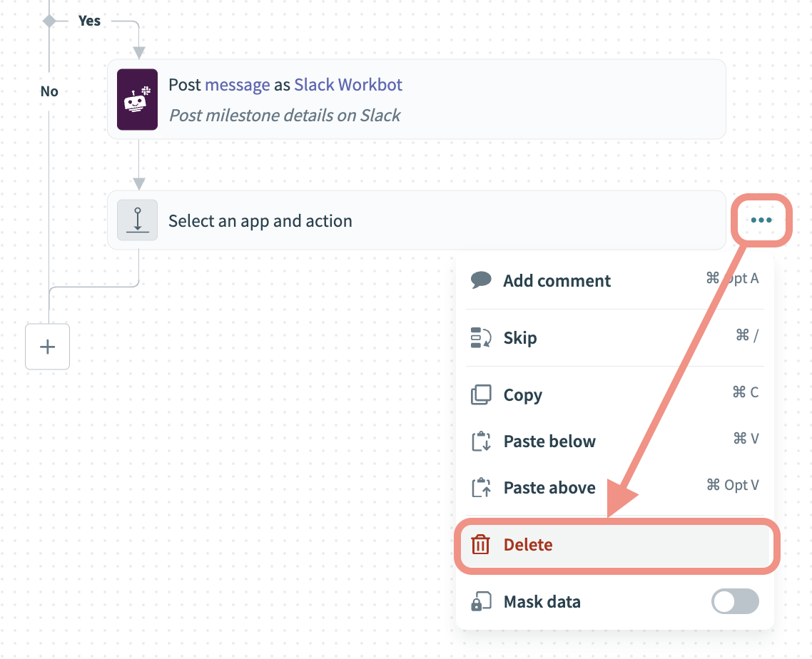Click the red trash can icon
Screen dimensions: 812x659
(481, 545)
